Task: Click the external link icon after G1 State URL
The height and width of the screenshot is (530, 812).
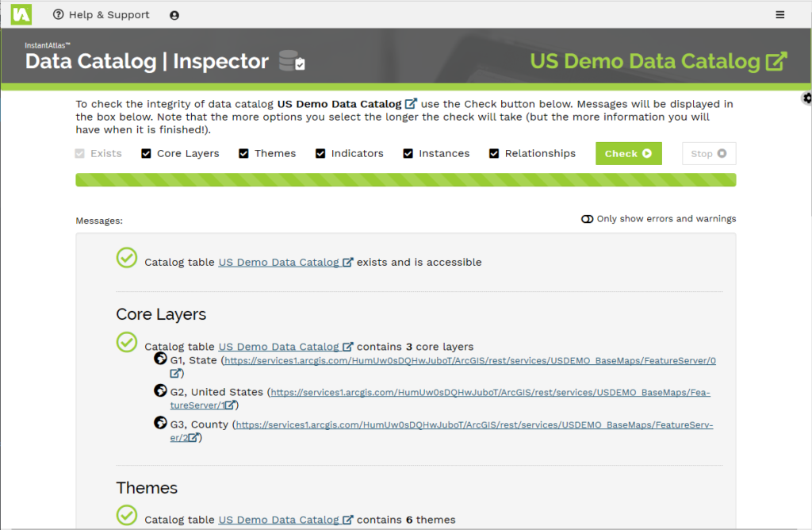Action: [175, 373]
